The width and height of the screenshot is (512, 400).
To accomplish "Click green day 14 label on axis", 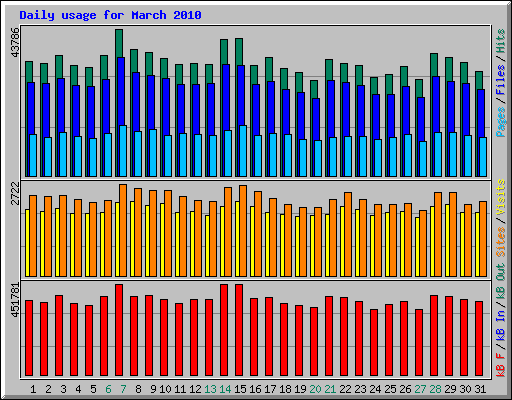I will coord(225,389).
